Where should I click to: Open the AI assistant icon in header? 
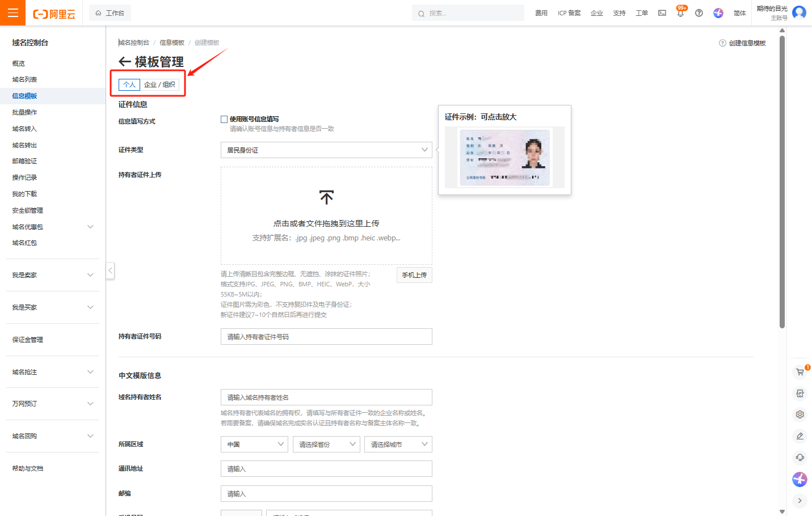click(718, 13)
